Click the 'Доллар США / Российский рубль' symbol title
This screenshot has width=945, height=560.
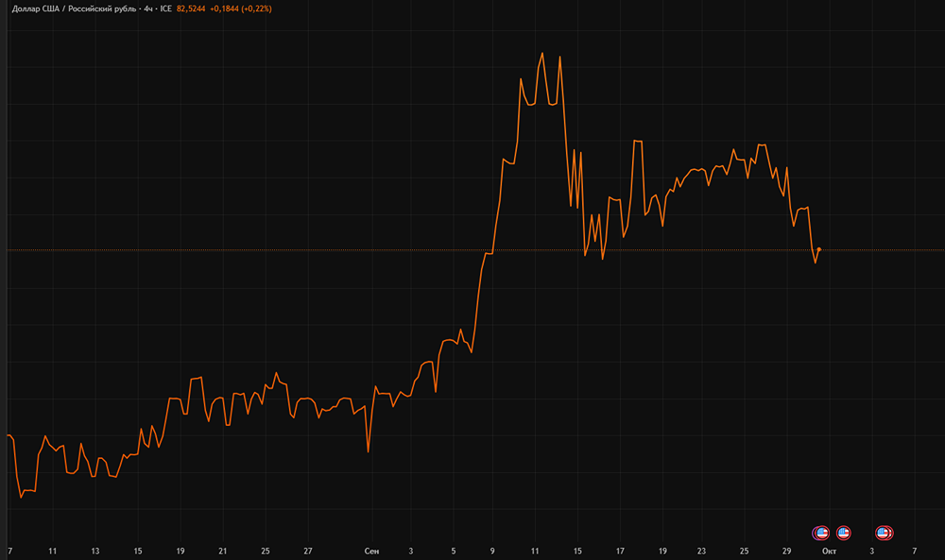(x=74, y=9)
